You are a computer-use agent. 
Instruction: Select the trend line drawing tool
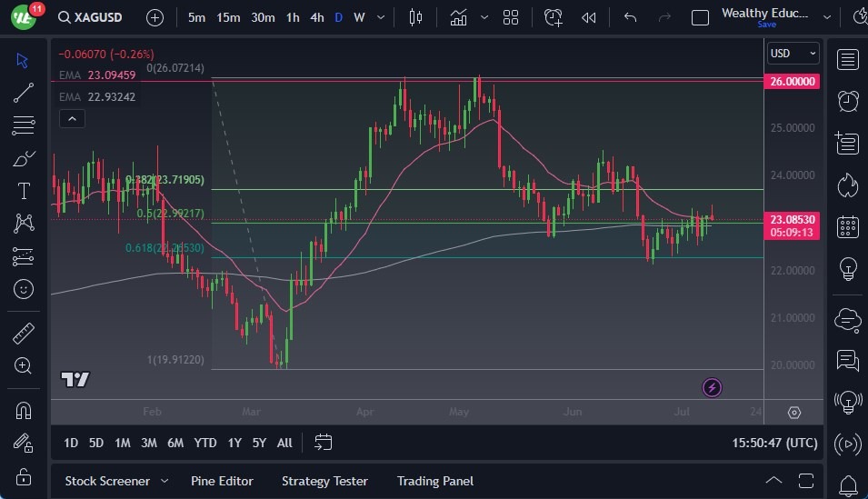point(24,93)
